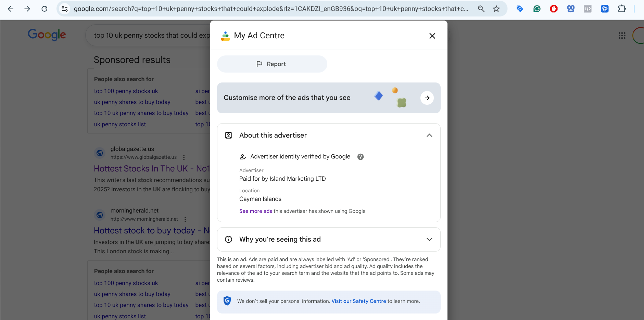Click the browser back arrow
Screen dimensions: 644x320
11,9
